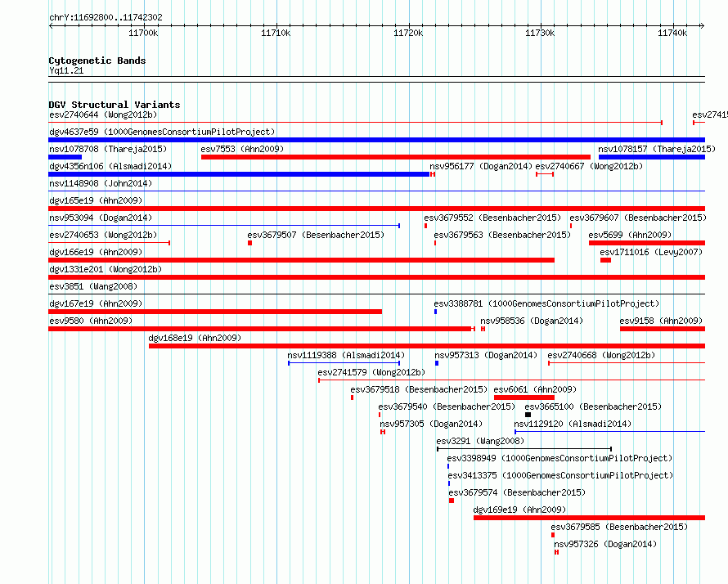Click the esv2740667 (Wong2012b) label
The width and height of the screenshot is (728, 584).
[x=589, y=166]
